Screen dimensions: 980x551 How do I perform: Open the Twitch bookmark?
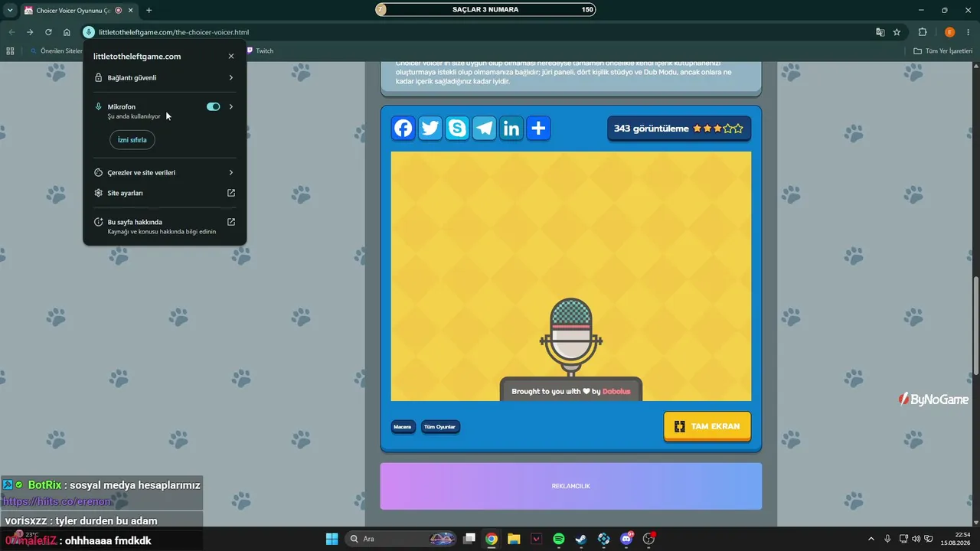click(260, 51)
